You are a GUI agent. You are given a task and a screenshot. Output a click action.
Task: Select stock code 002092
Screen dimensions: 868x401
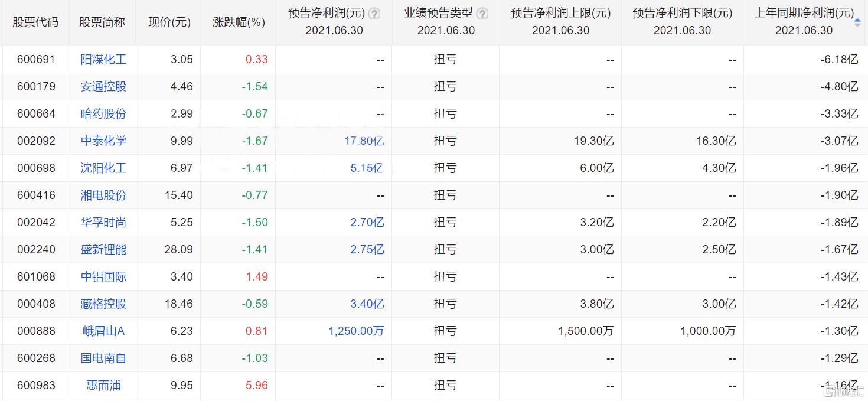click(x=36, y=141)
